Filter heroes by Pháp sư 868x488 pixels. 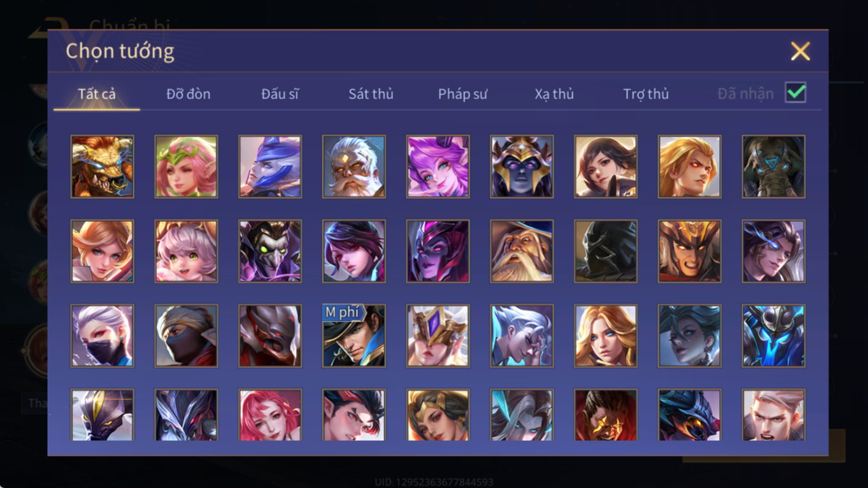(x=463, y=94)
